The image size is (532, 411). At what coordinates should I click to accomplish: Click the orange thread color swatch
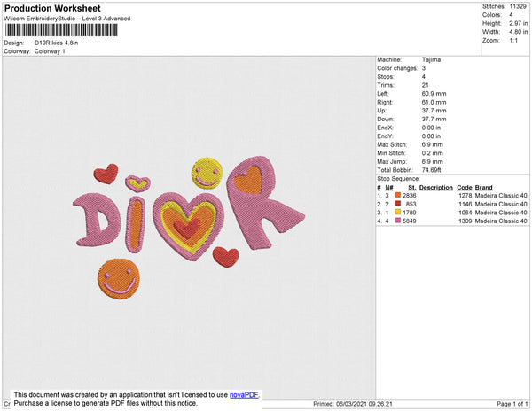coord(397,195)
